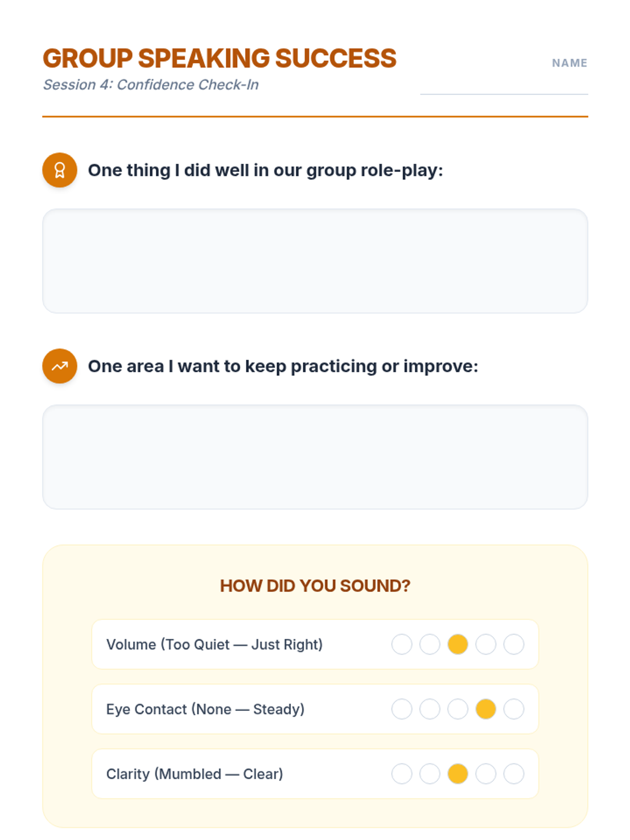Click 'How Did You Sound?' heading

[315, 585]
